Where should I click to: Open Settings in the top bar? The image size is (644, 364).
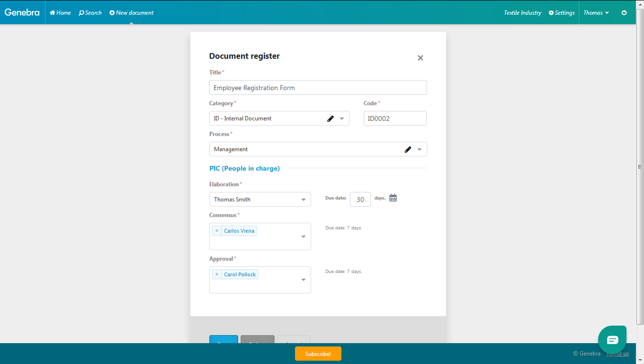562,13
